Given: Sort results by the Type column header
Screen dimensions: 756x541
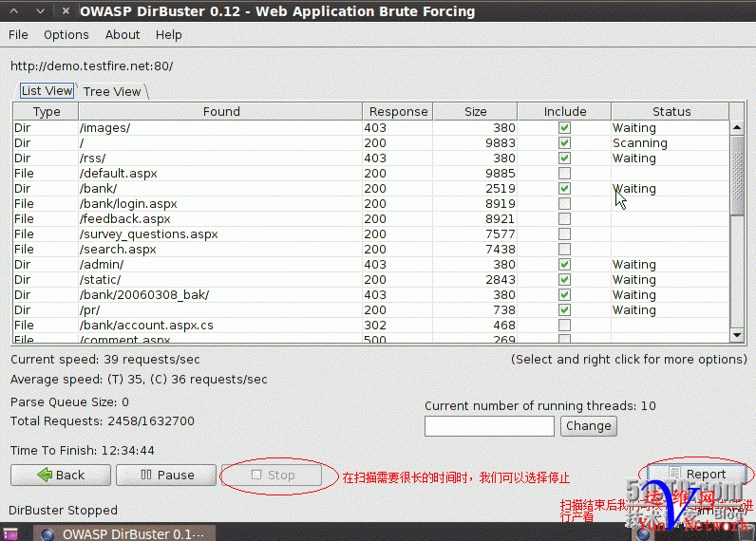Looking at the screenshot, I should (47, 111).
